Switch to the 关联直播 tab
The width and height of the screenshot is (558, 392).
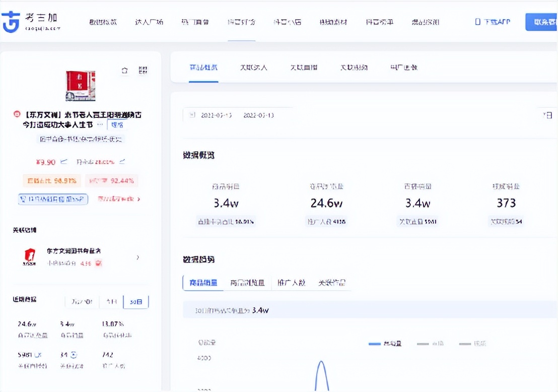click(x=304, y=68)
